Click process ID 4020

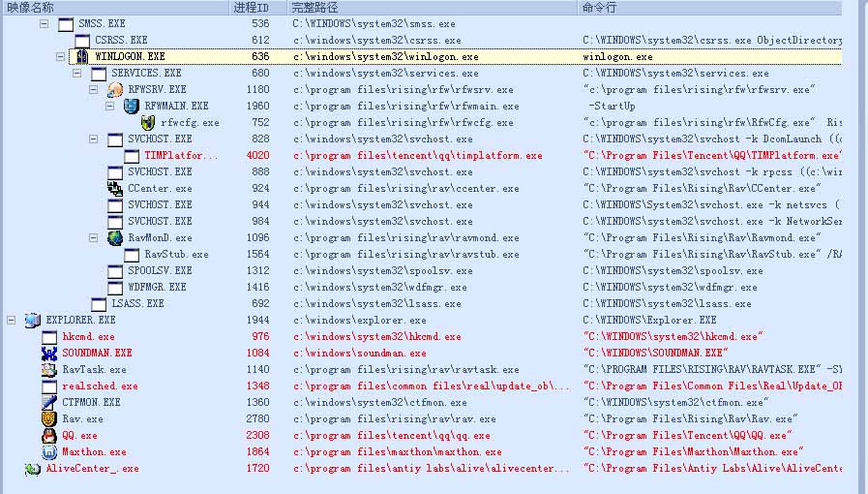258,156
